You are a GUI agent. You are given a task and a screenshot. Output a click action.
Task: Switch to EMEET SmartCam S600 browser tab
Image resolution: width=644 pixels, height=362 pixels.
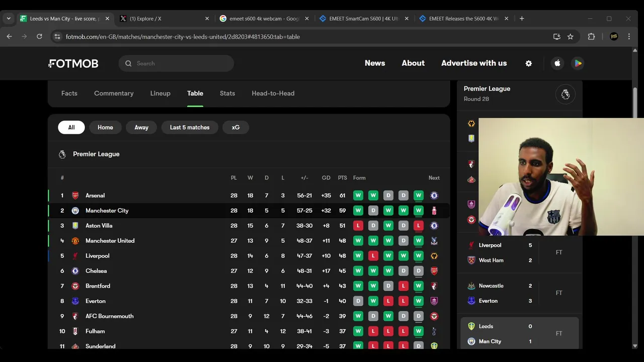coord(365,19)
